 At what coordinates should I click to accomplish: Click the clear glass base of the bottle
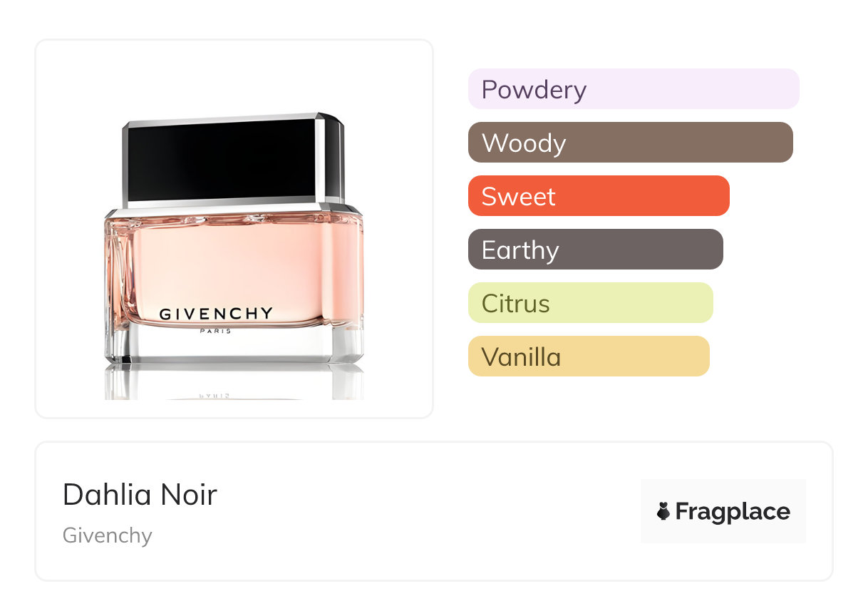(228, 348)
